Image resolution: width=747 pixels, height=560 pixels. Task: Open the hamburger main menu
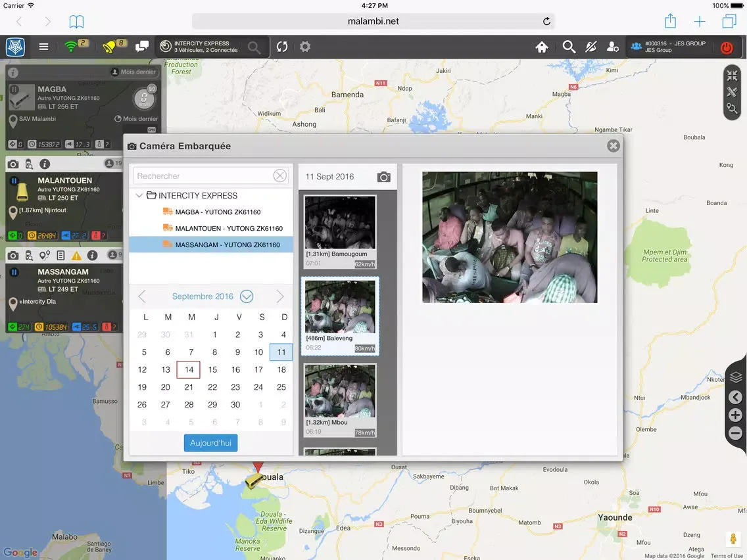pyautogui.click(x=43, y=47)
